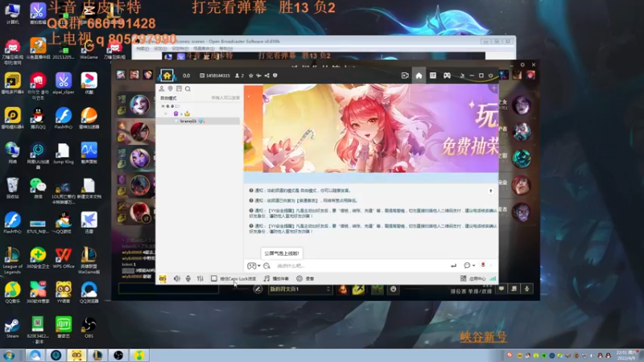Select the Flash summoner spell slot
The height and width of the screenshot is (362, 644).
click(358, 290)
